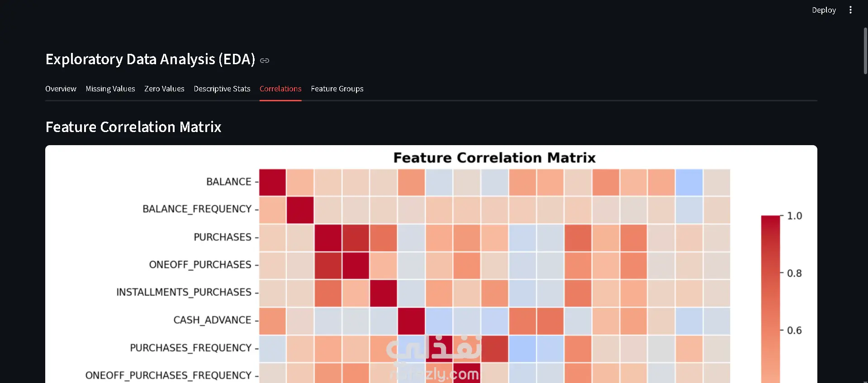Open the three-dot main menu
The height and width of the screenshot is (383, 868).
tap(850, 10)
